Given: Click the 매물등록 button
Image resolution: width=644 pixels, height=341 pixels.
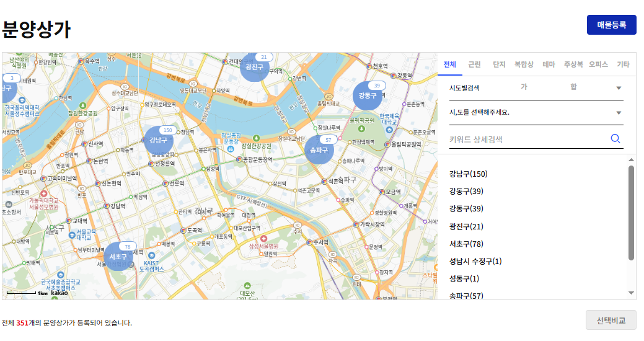Looking at the screenshot, I should [611, 25].
